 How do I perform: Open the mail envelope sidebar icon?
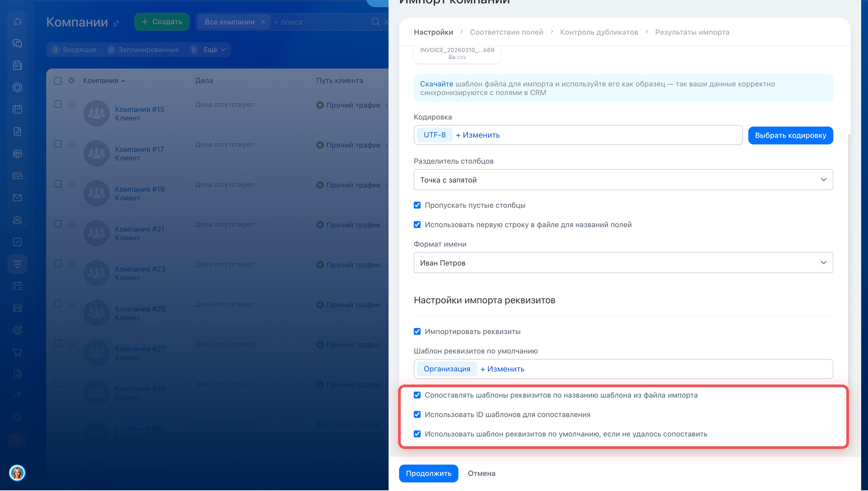click(x=17, y=198)
